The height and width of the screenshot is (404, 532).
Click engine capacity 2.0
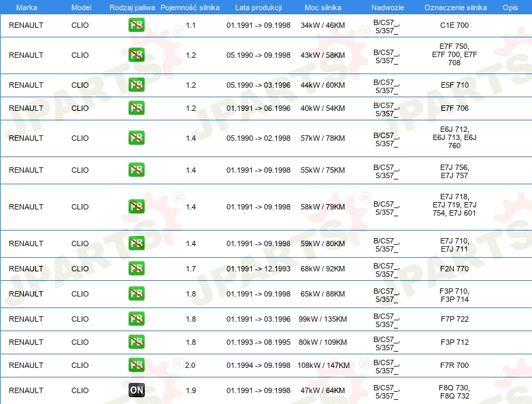point(190,365)
